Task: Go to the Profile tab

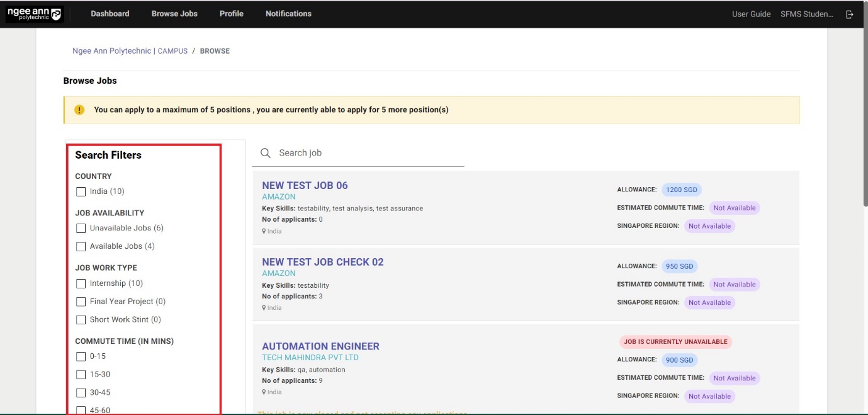Action: [x=231, y=14]
